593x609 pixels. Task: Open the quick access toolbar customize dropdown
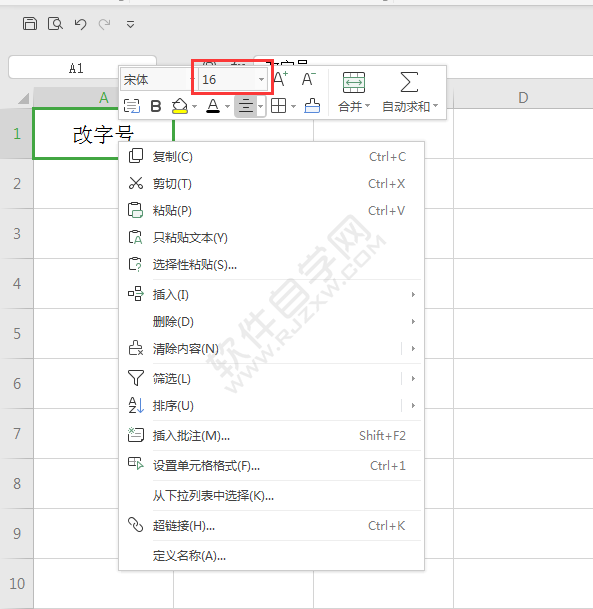[130, 24]
